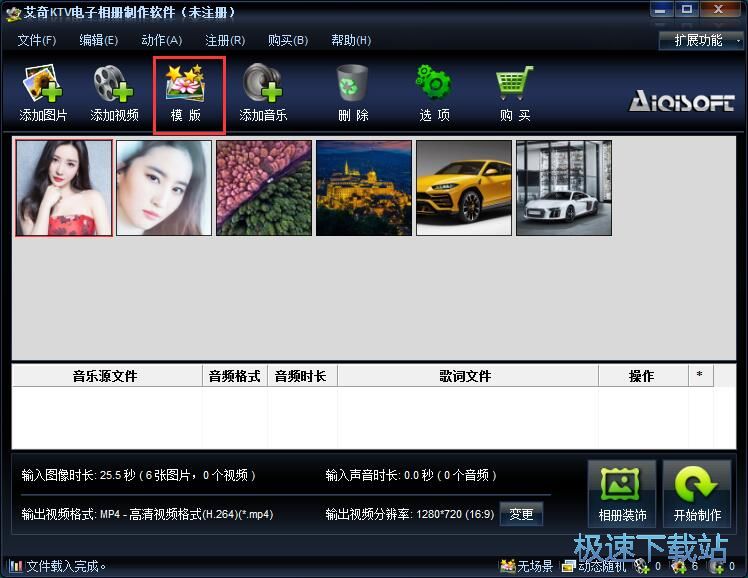Click the 输出视频格式 MP4 text
This screenshot has height=578, width=748.
pos(147,514)
